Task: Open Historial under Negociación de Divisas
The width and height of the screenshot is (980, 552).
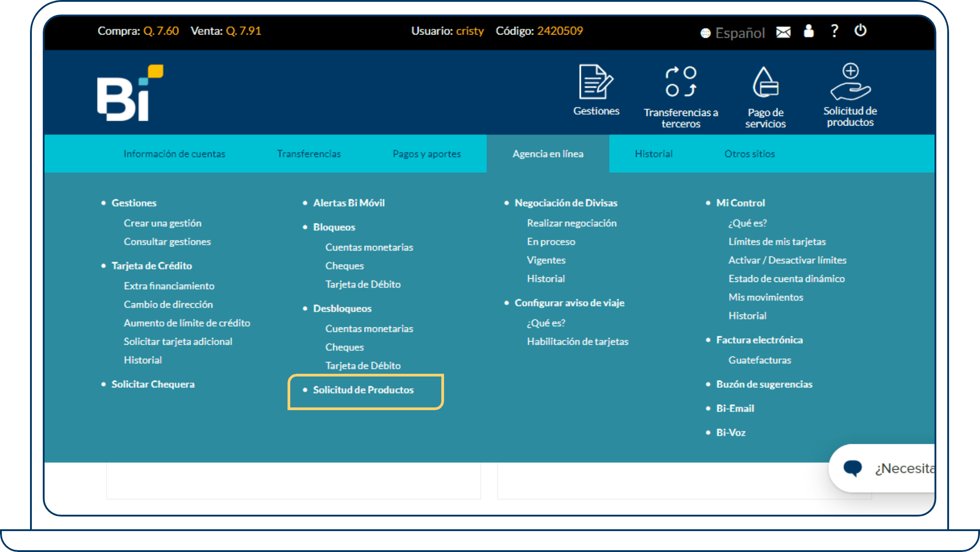Action: (x=546, y=279)
